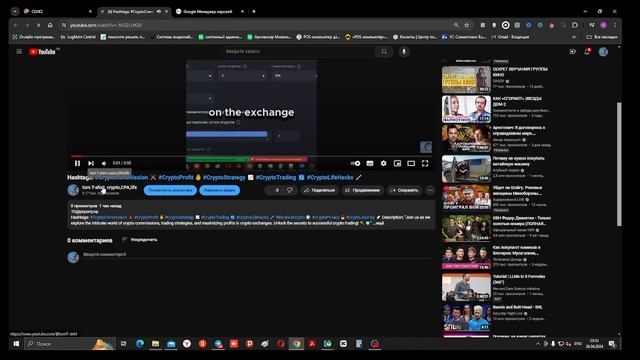The width and height of the screenshot is (640, 360).
Task: Skip to the next video
Action: 91,163
